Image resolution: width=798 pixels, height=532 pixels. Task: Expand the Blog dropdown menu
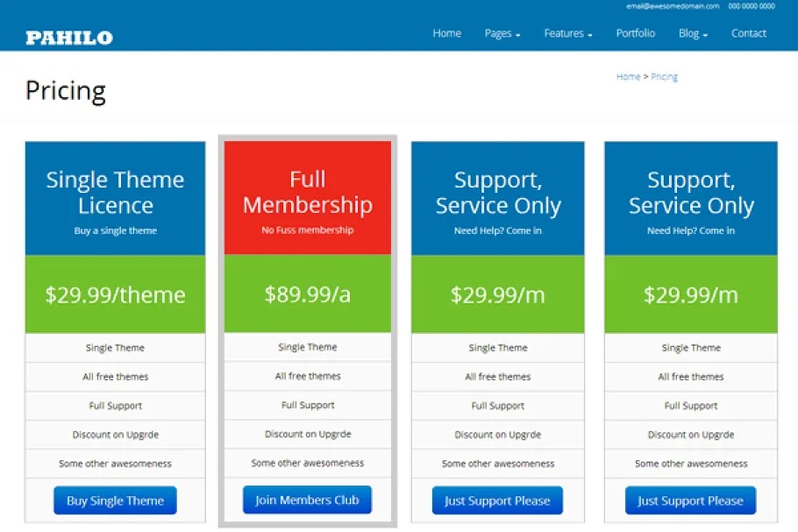point(693,34)
